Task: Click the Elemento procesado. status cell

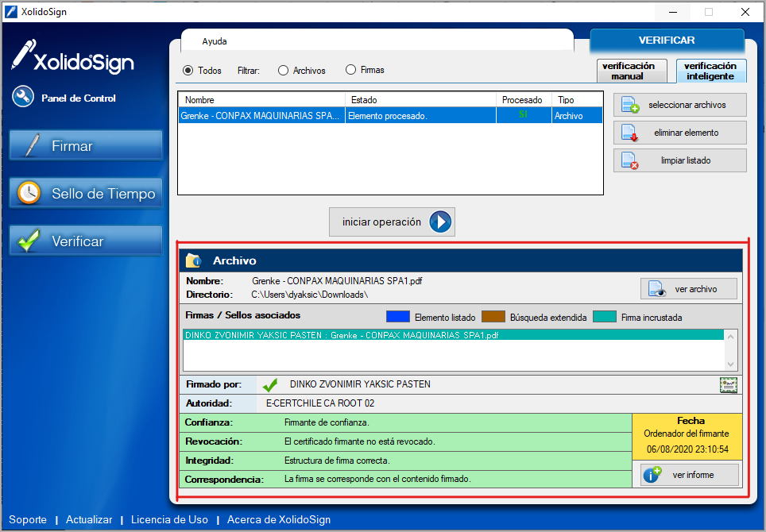Action: click(x=421, y=116)
